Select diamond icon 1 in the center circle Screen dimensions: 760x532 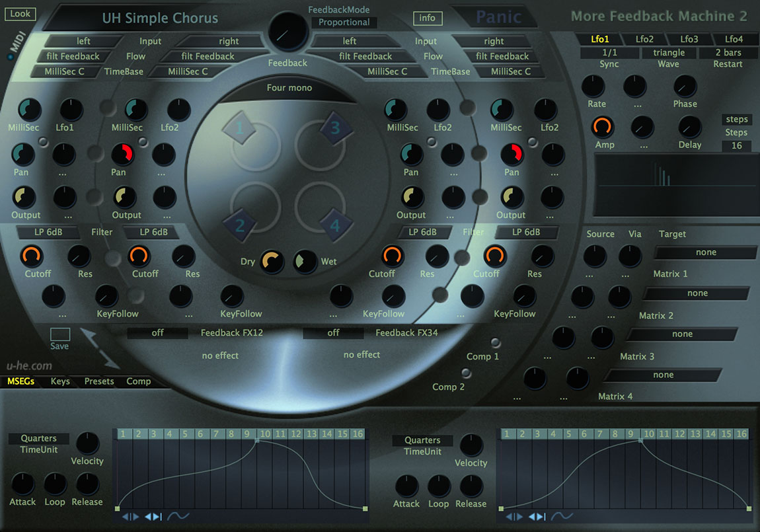tap(239, 128)
